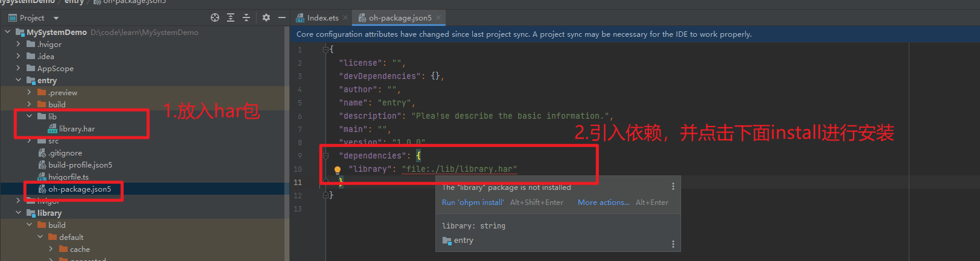Open Project panel settings gear

pos(266,17)
